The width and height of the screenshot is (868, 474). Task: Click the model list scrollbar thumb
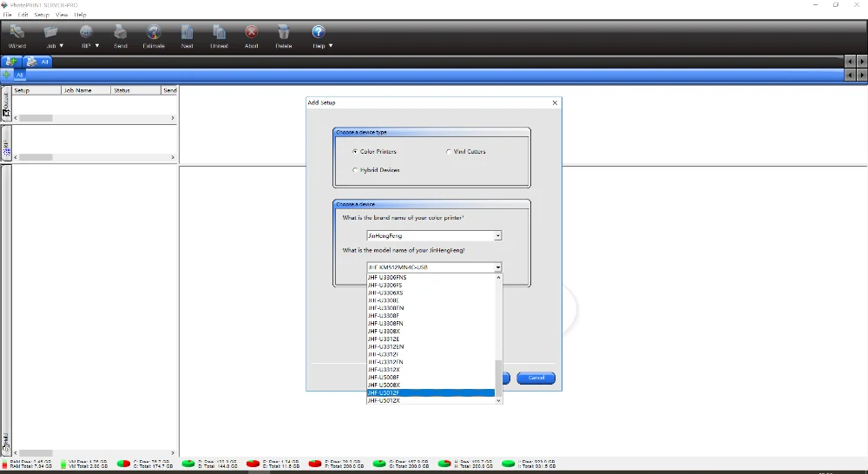pos(499,378)
